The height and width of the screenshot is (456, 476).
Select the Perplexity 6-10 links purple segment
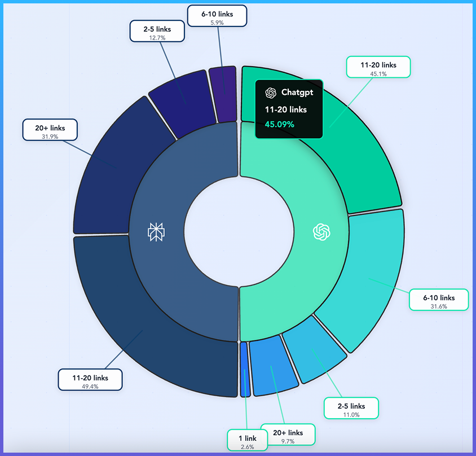tap(223, 94)
